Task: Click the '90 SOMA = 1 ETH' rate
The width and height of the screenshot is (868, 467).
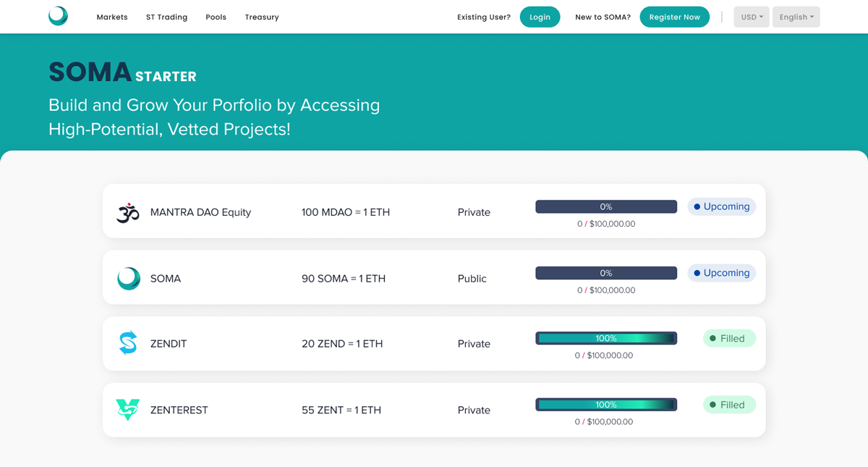Action: tap(344, 279)
